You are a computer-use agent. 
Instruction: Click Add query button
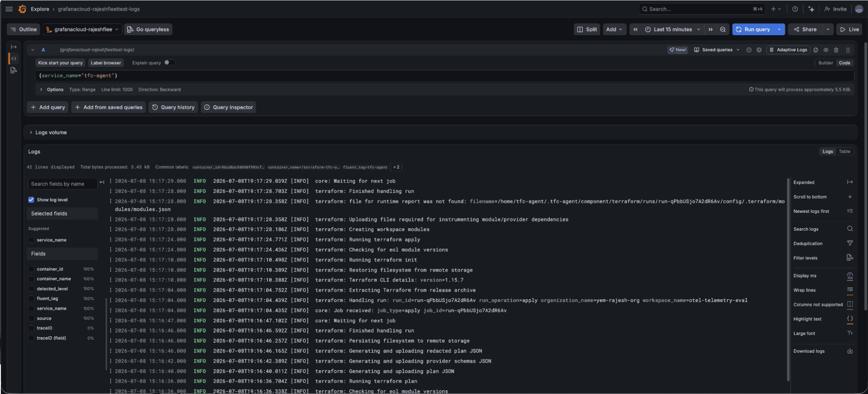(x=48, y=107)
